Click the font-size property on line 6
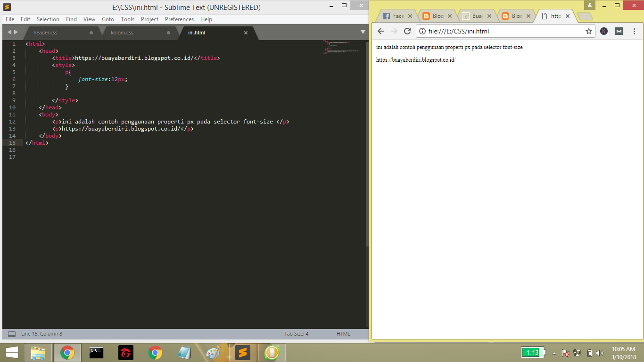This screenshot has width=644, height=362. [x=93, y=79]
